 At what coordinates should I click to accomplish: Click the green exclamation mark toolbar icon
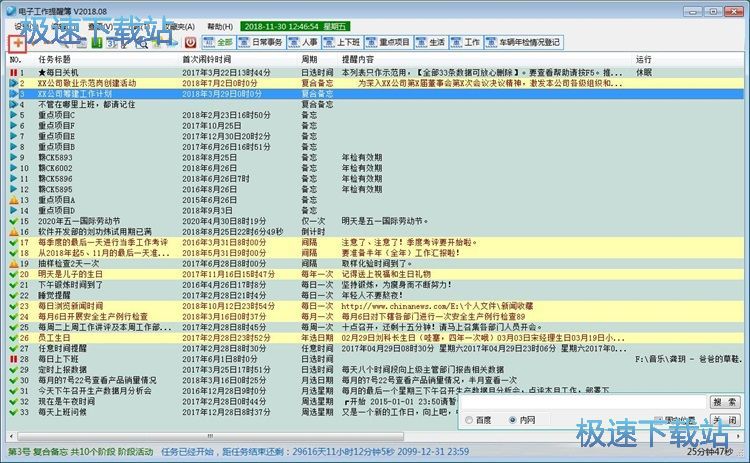click(x=97, y=44)
